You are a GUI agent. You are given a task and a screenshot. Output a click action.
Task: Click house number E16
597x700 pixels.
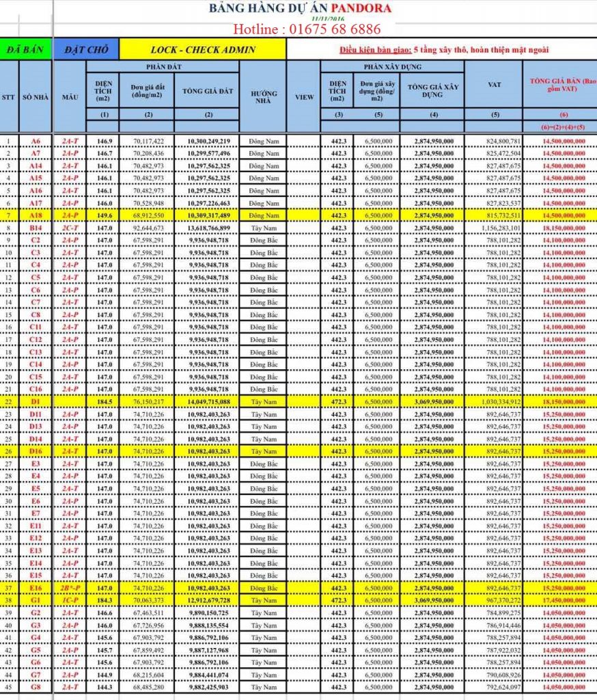coord(36,588)
